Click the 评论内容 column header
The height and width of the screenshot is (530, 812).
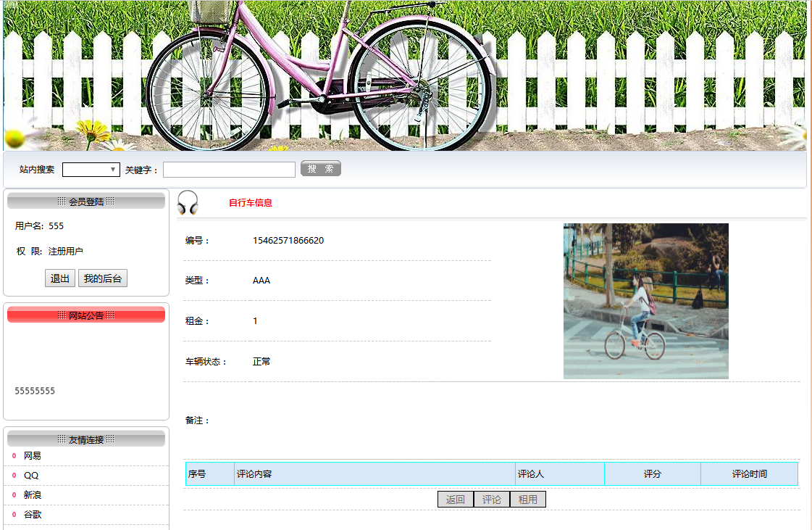point(374,474)
